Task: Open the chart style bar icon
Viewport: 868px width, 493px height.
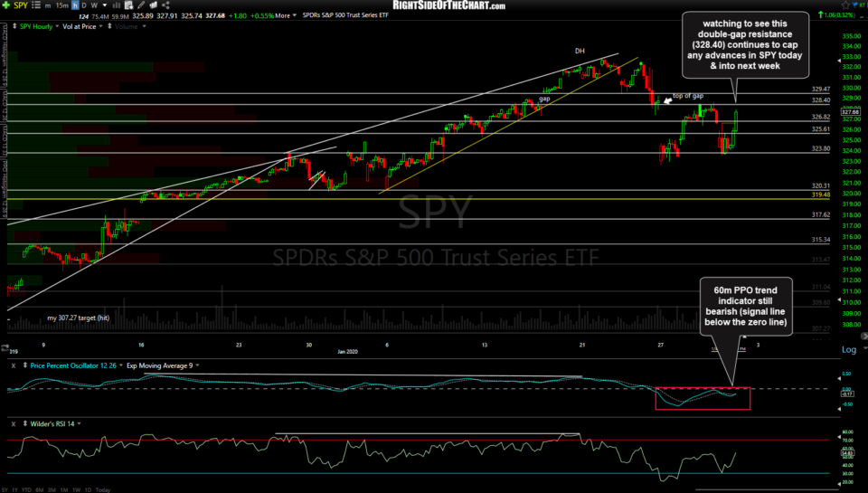Action: click(117, 5)
